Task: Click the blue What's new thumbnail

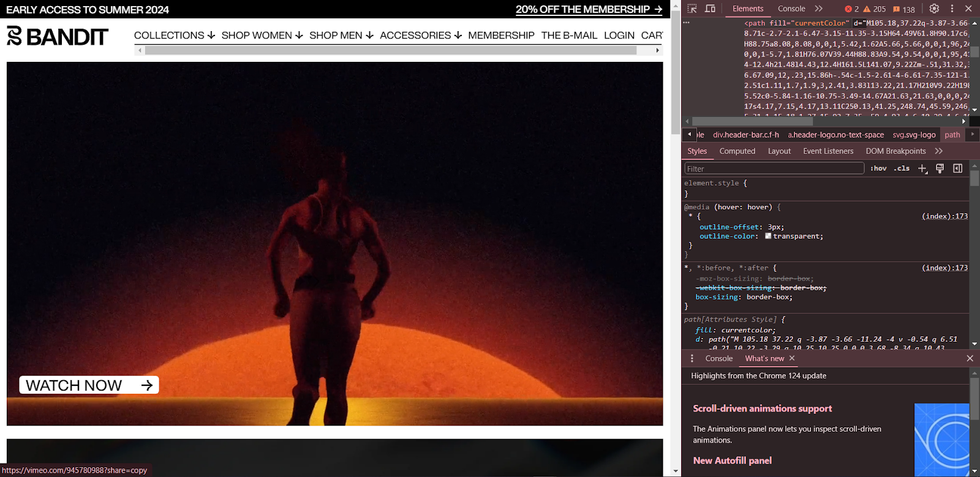Action: point(942,440)
